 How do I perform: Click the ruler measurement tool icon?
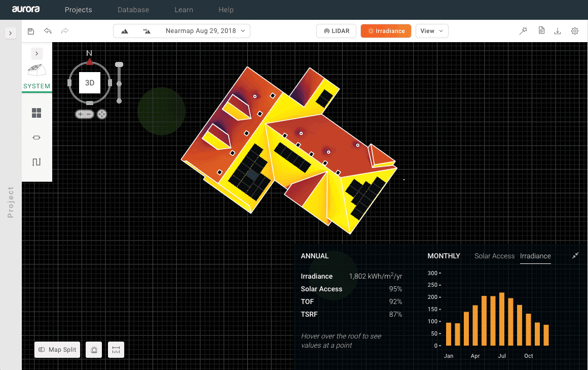[116, 349]
